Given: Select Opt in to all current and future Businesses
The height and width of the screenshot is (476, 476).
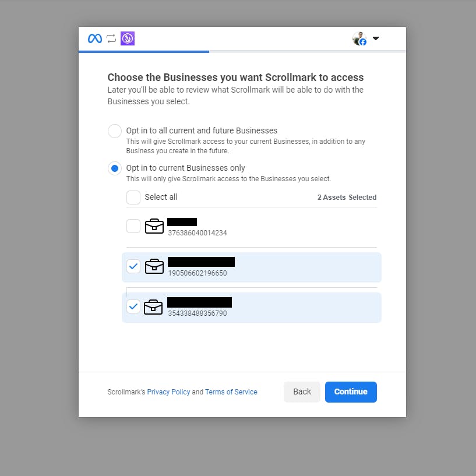Looking at the screenshot, I should [115, 131].
